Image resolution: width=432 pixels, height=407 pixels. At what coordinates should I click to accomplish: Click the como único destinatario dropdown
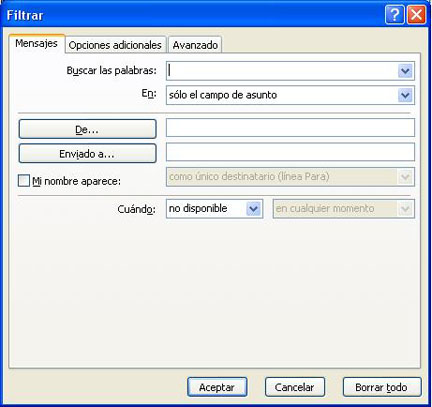(x=290, y=177)
